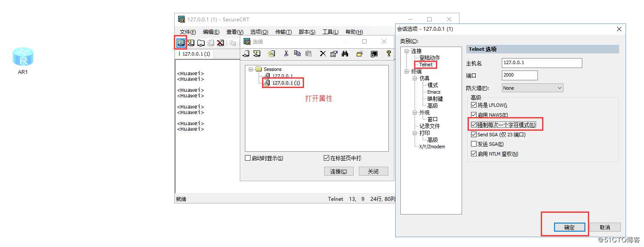
Task: Select Telnet in category tree
Action: click(x=426, y=65)
